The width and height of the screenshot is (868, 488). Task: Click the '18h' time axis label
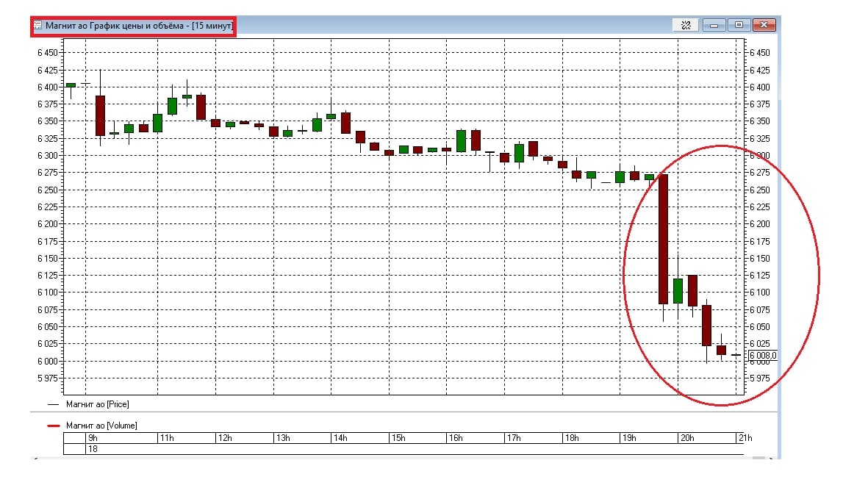coord(572,438)
